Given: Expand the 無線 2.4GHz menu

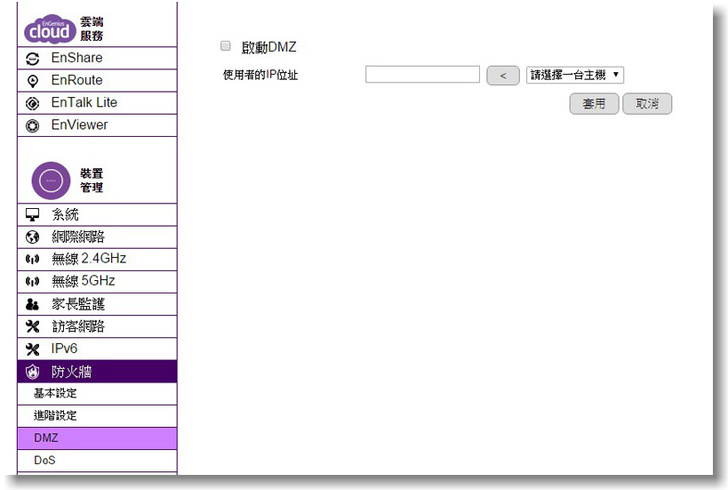Looking at the screenshot, I should [x=89, y=259].
